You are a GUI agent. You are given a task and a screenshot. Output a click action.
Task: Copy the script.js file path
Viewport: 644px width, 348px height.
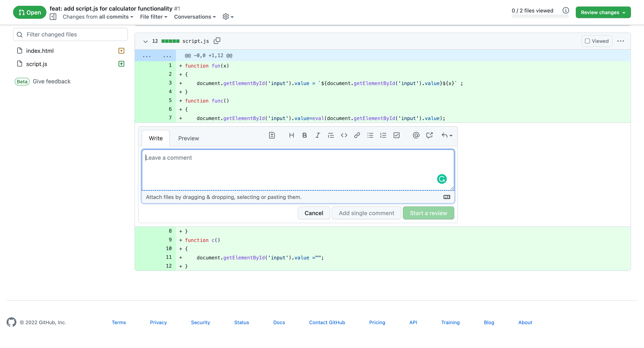pyautogui.click(x=217, y=41)
